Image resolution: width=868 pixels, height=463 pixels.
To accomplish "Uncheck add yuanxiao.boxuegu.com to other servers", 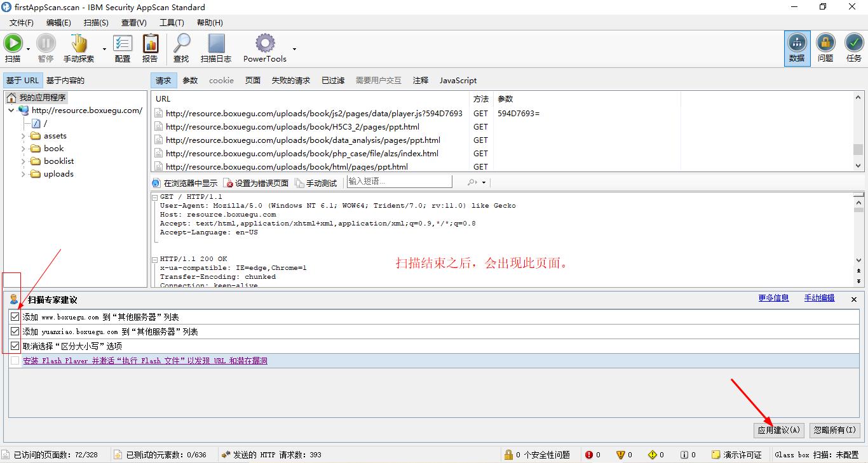I will [15, 331].
